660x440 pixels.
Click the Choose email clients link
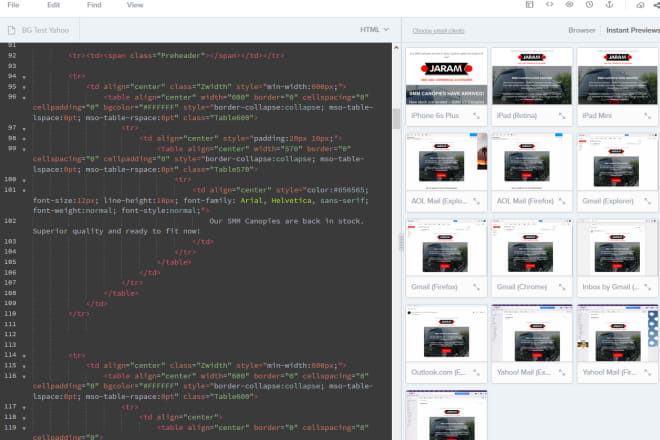[x=438, y=31]
